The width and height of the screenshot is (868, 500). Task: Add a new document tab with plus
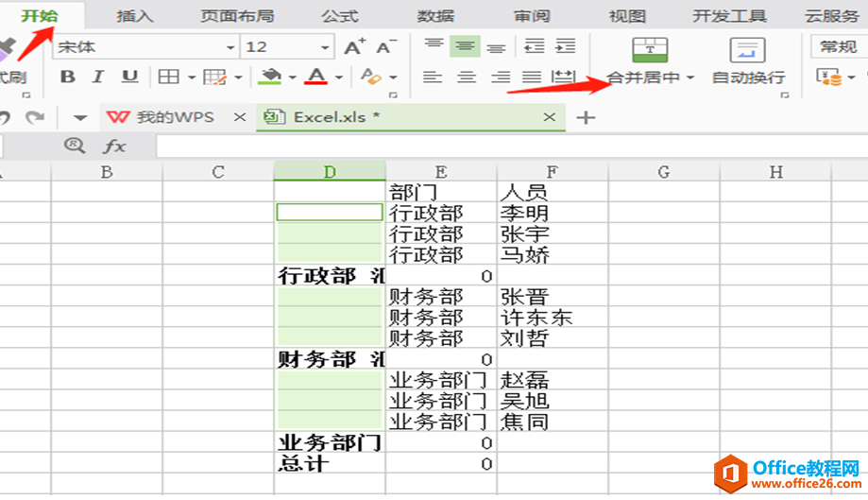(x=586, y=117)
